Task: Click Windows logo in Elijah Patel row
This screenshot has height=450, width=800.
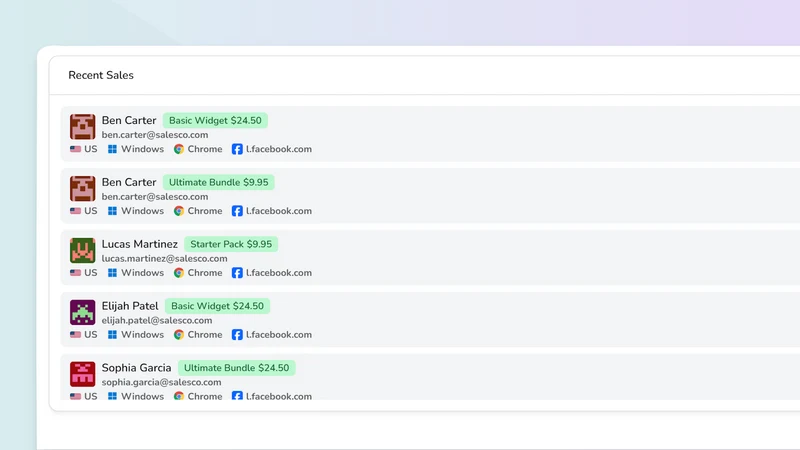Action: click(112, 335)
